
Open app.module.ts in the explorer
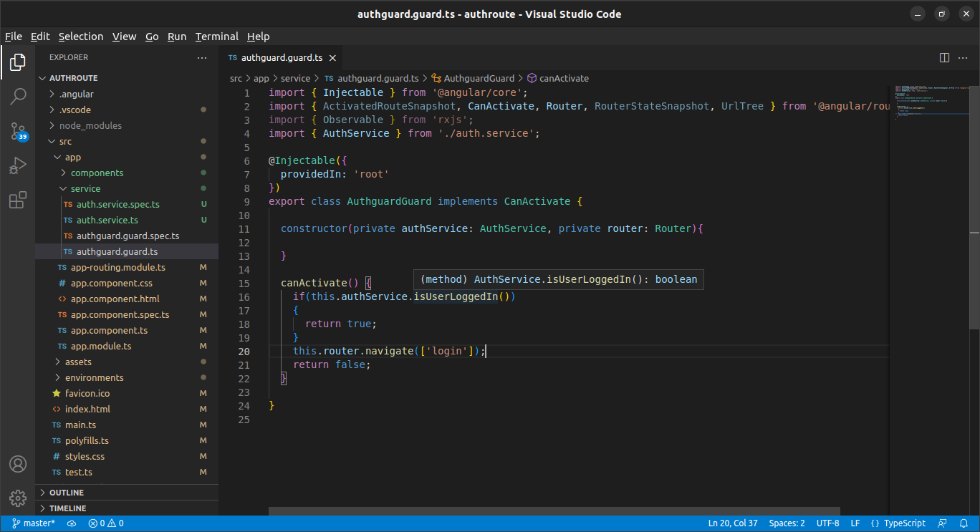127,346
